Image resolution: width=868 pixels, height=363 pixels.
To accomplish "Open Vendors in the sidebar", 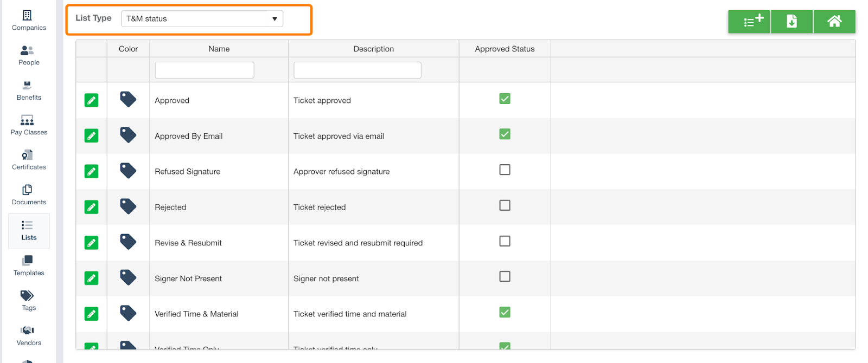I will tap(29, 336).
